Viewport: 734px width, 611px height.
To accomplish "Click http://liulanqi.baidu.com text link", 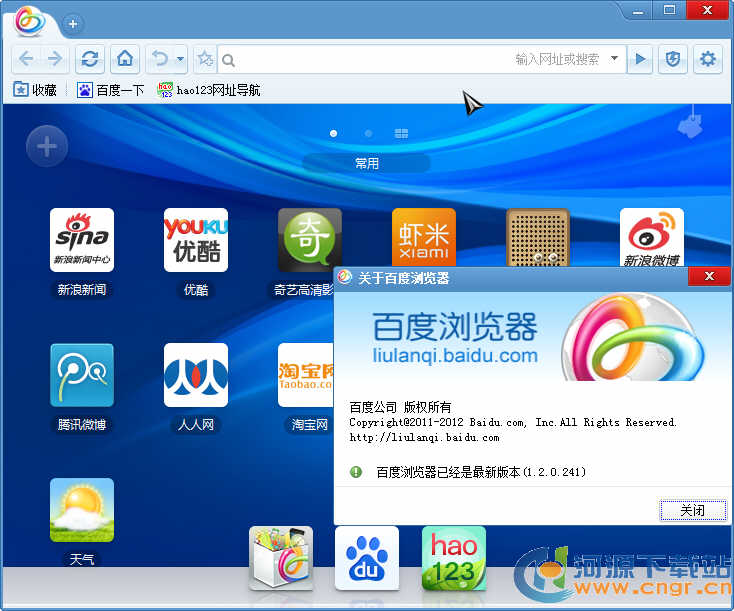I will pos(424,437).
